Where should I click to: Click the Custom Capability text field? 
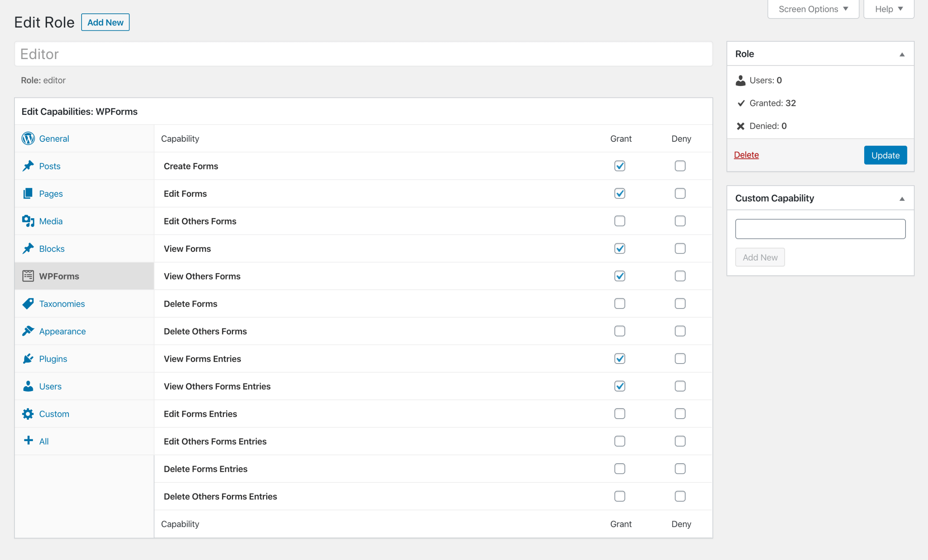coord(820,229)
